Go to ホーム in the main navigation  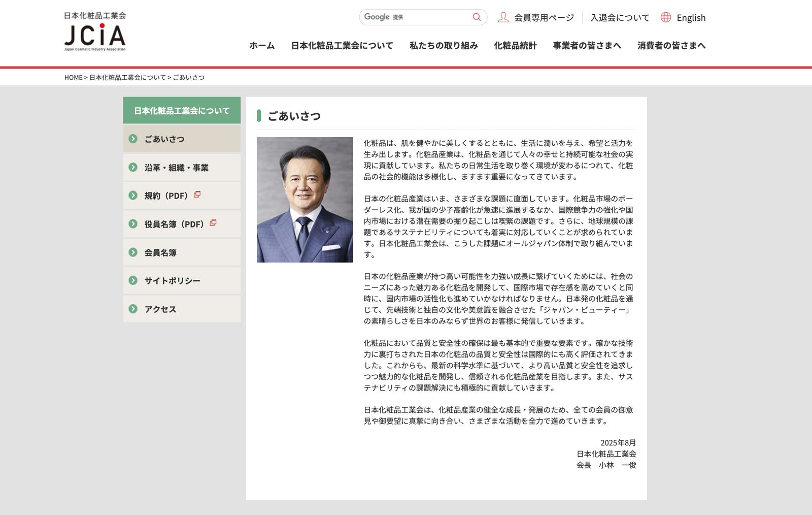(262, 46)
